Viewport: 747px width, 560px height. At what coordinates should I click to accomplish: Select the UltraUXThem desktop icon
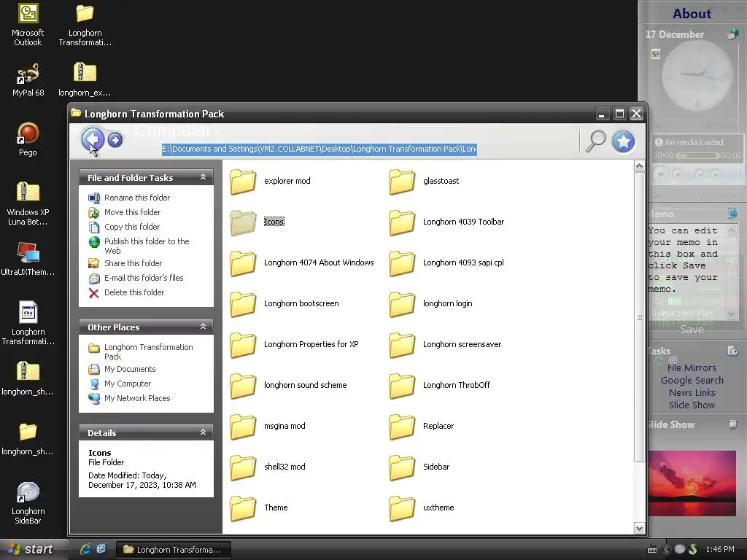tap(28, 259)
